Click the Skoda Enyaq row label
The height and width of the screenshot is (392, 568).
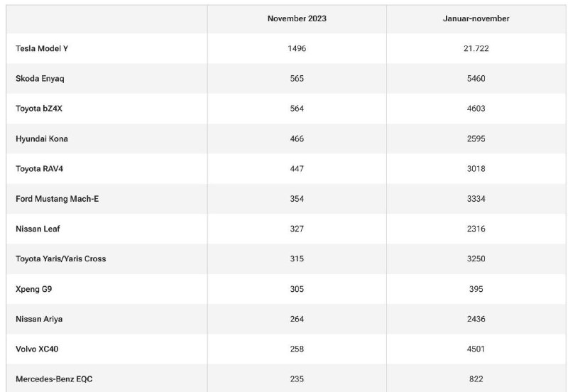pos(40,79)
